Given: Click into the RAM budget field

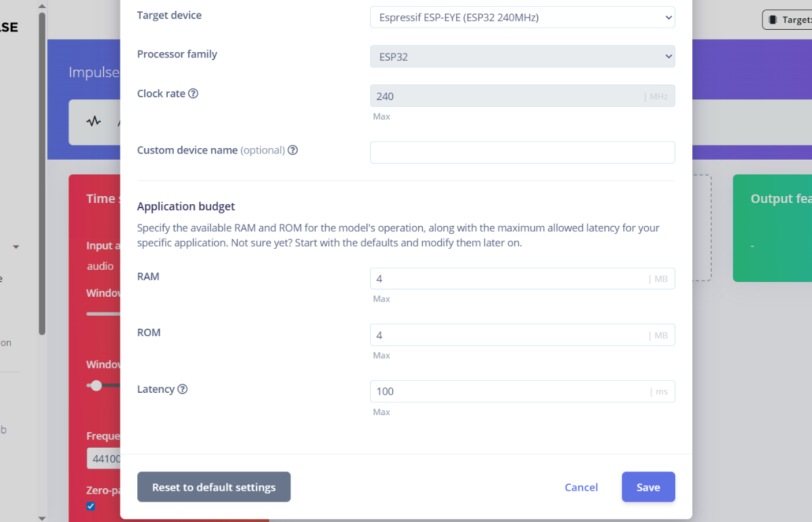Looking at the screenshot, I should (507, 279).
